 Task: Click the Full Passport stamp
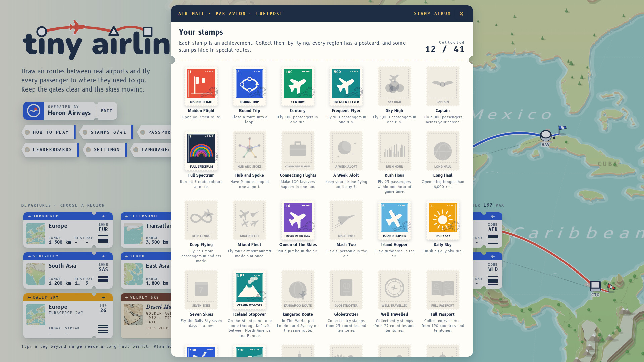[443, 290]
